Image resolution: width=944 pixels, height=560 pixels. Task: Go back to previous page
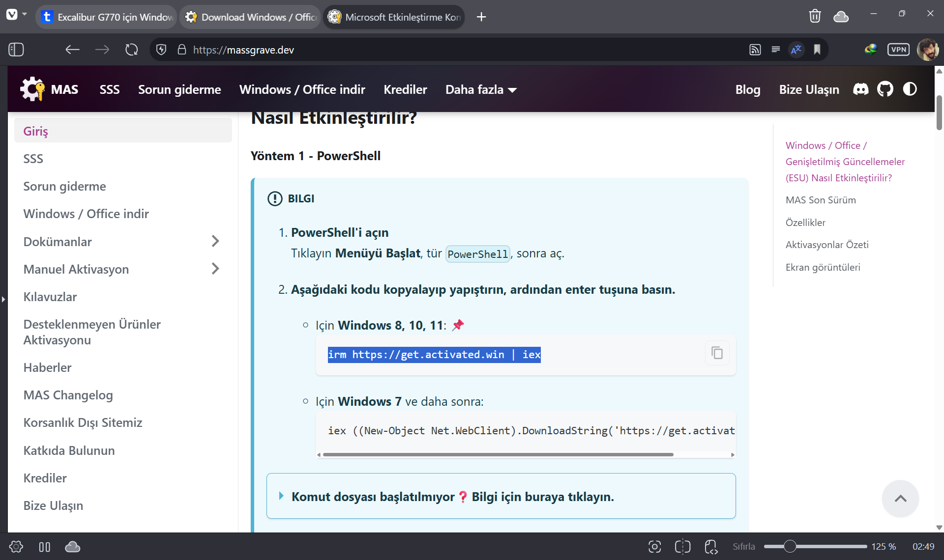tap(72, 50)
